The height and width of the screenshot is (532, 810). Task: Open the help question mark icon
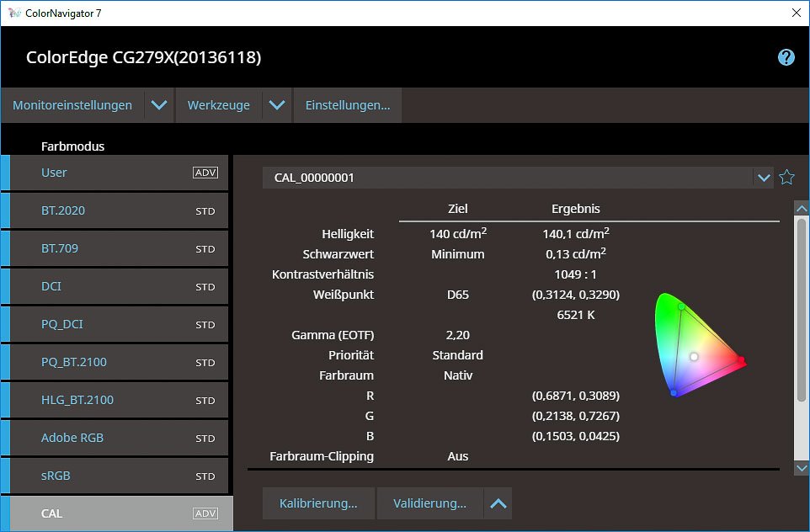pos(786,56)
